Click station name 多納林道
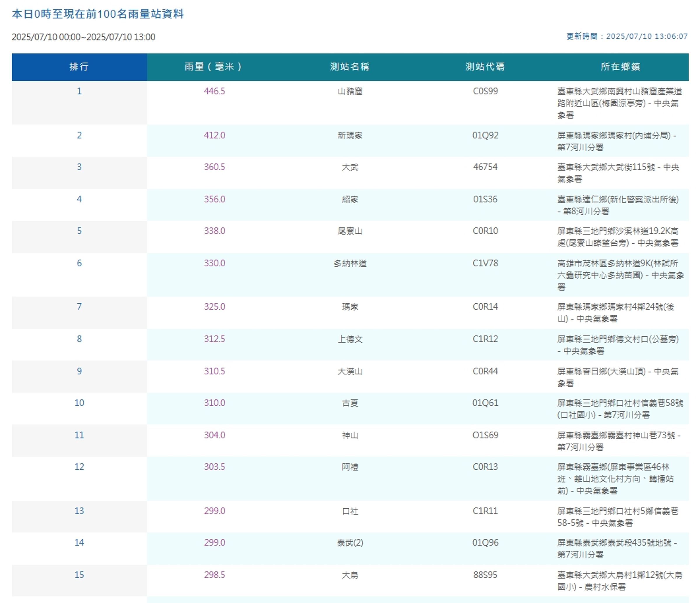This screenshot has width=700, height=603. 350,263
